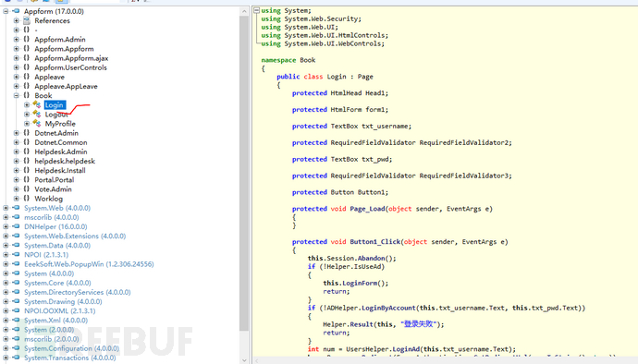Click the assembly icon beside NPOI (2.1.3.1)
The height and width of the screenshot is (364, 638).
coord(16,255)
